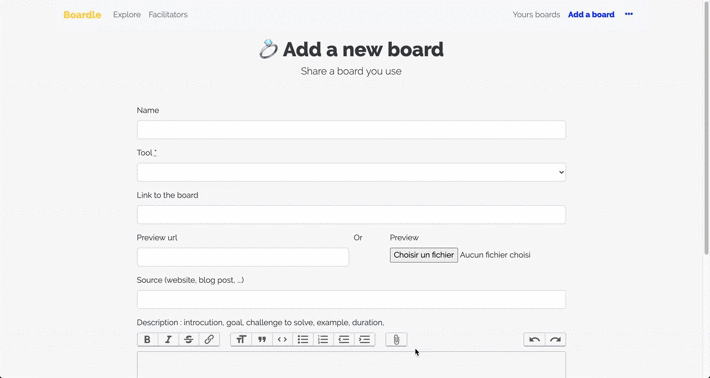
Task: Create a numbered list
Action: pyautogui.click(x=323, y=340)
